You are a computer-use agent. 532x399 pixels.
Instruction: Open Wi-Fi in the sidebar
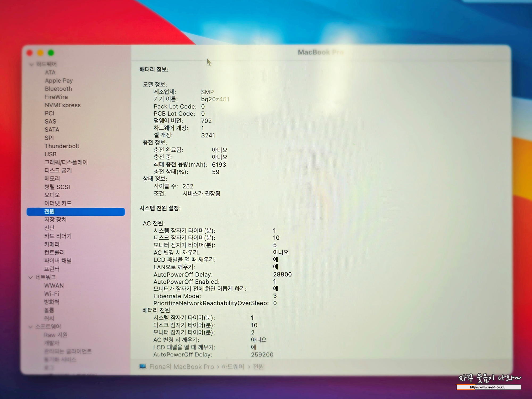pyautogui.click(x=52, y=294)
